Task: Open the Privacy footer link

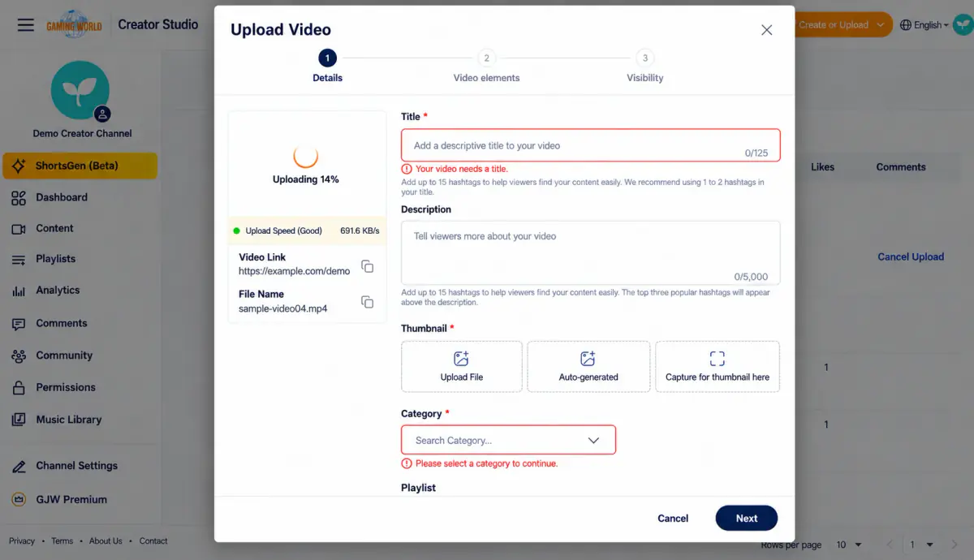Action: 22,541
